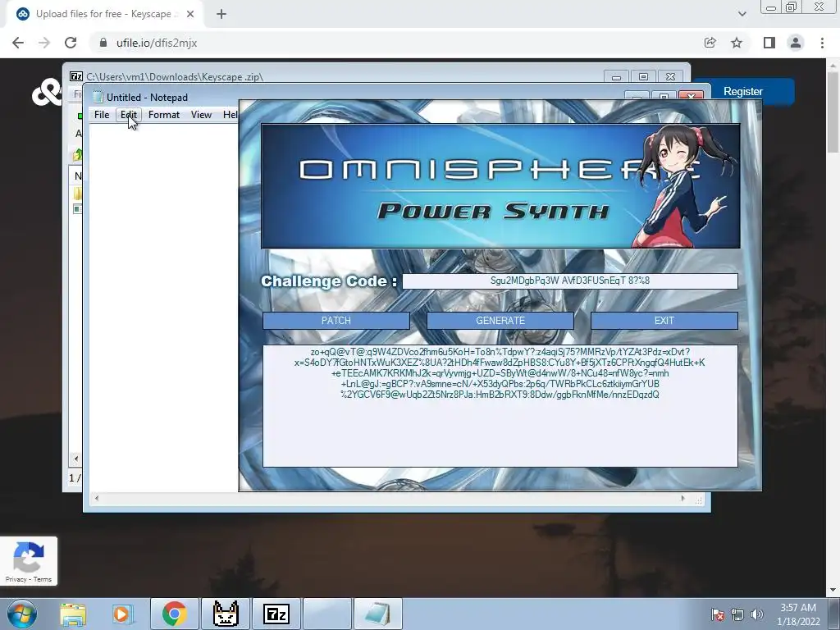Click the 7-Zip window title icon

pos(76,76)
